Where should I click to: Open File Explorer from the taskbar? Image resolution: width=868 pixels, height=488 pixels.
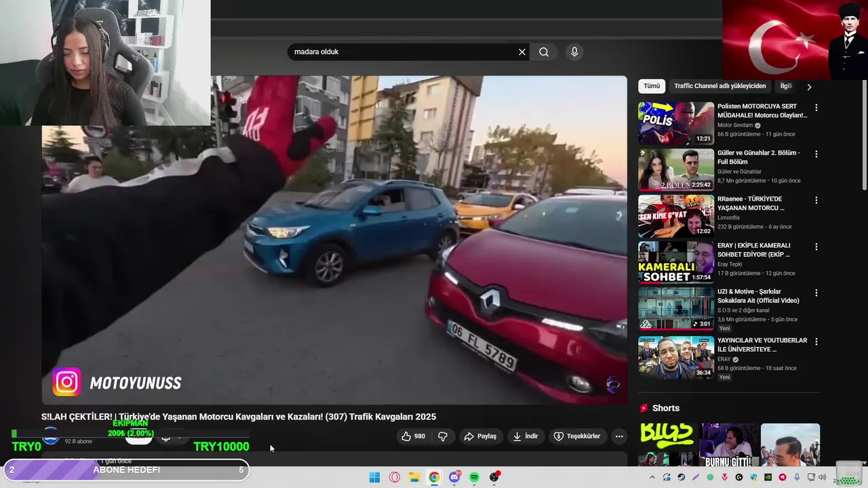pos(414,477)
